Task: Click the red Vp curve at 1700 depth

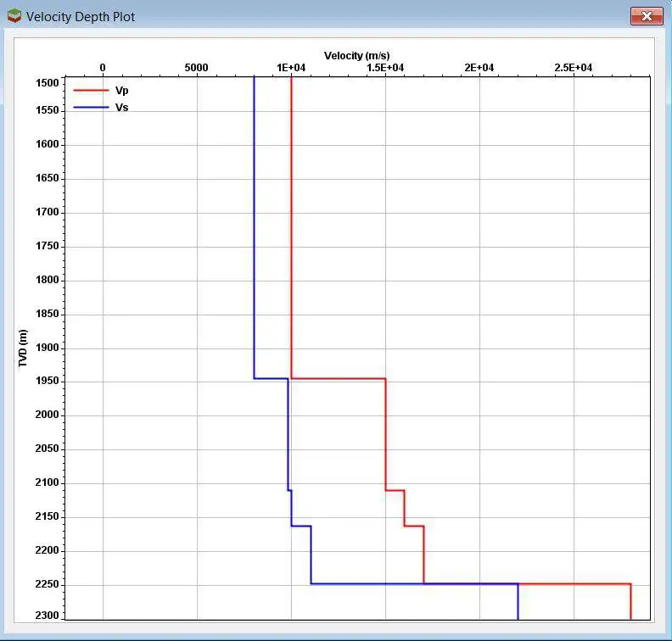Action: point(291,212)
